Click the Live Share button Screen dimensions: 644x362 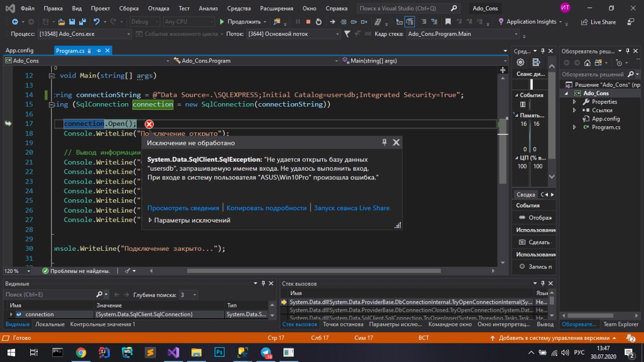click(598, 22)
